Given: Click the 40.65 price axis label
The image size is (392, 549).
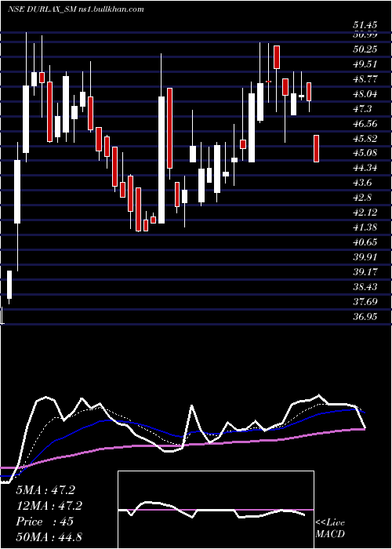Looking at the screenshot, I should point(365,242).
